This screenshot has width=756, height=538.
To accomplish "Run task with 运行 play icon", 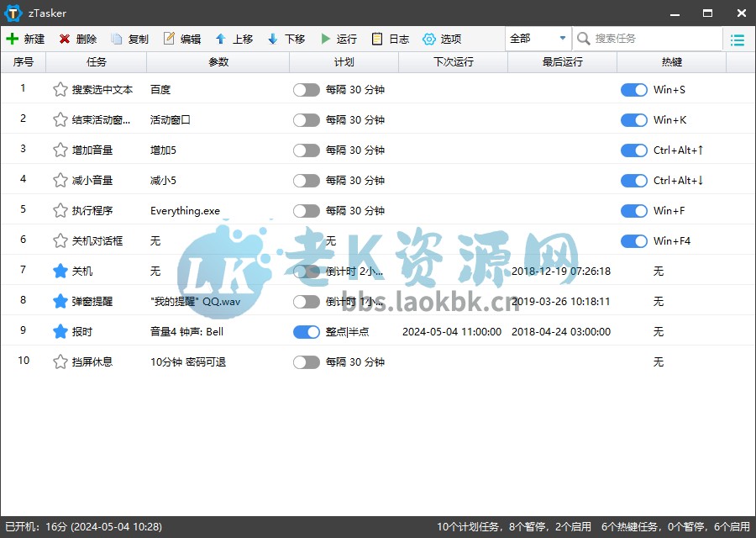I will [325, 39].
